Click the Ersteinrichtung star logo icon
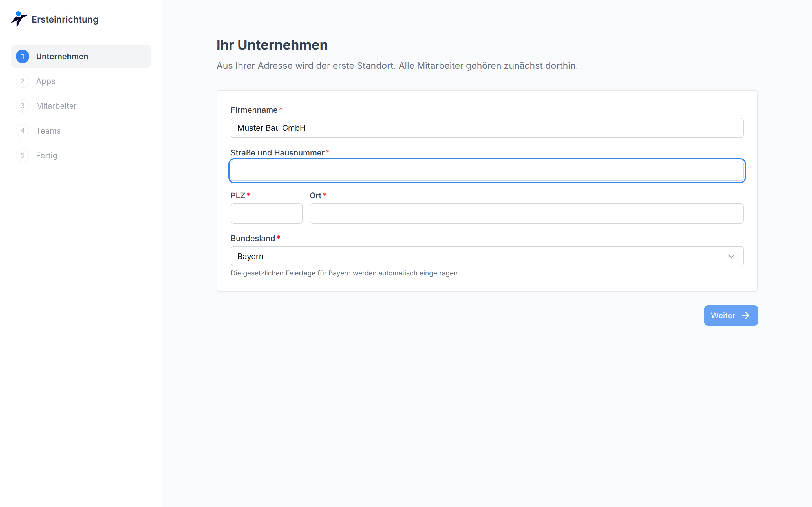Image resolution: width=812 pixels, height=507 pixels. [x=19, y=19]
